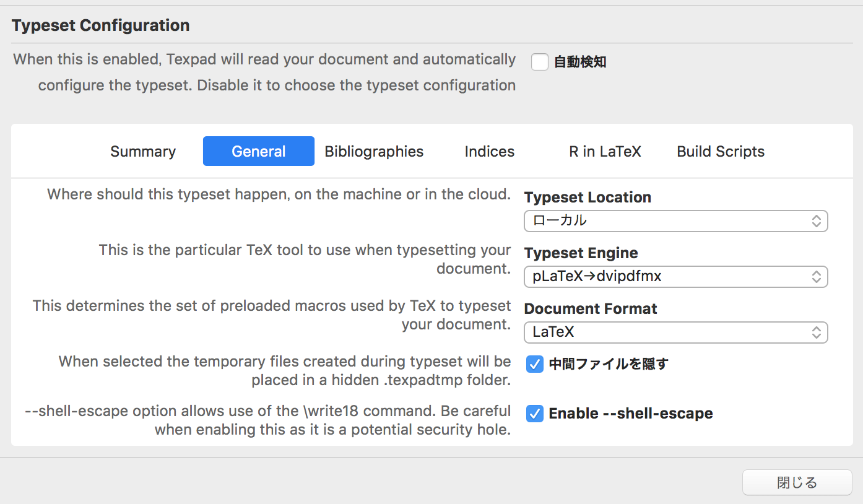The width and height of the screenshot is (863, 504).
Task: Open the Typeset Location dropdown
Action: pyautogui.click(x=676, y=221)
